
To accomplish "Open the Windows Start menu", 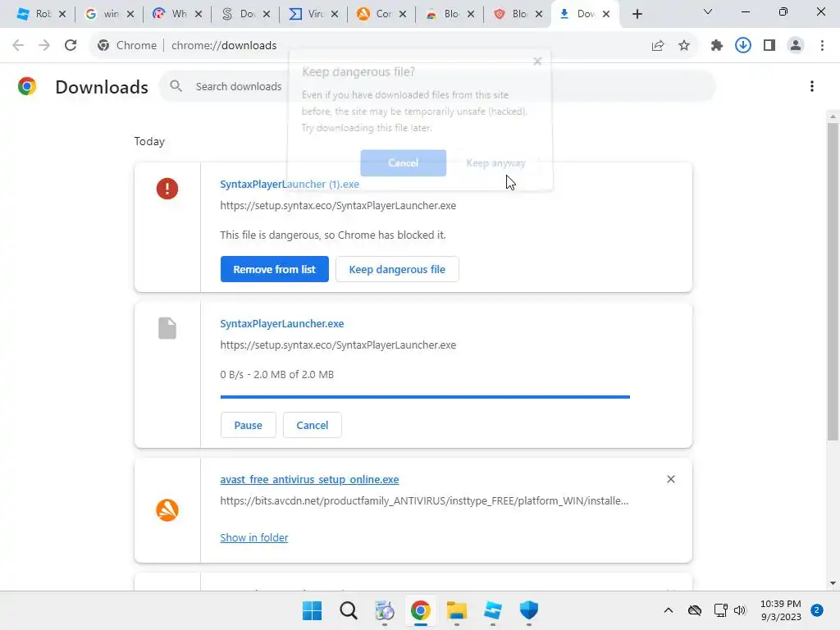I will pos(313,610).
